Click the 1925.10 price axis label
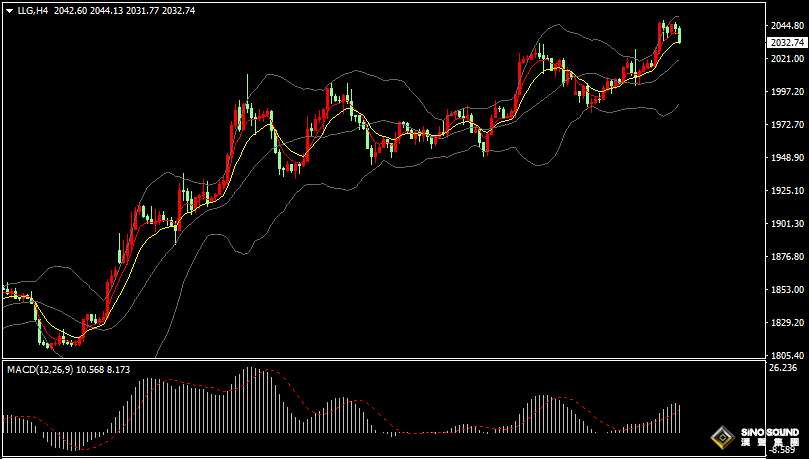 tap(787, 191)
